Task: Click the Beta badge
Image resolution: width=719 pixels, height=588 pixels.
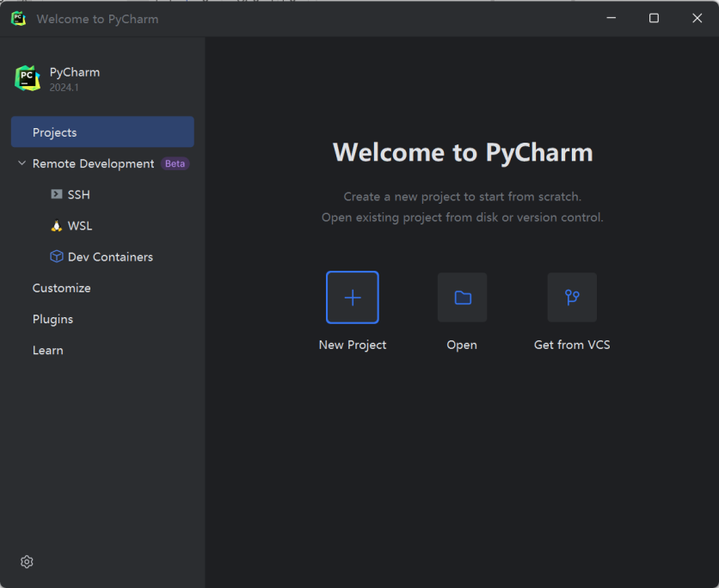Action: (x=175, y=163)
